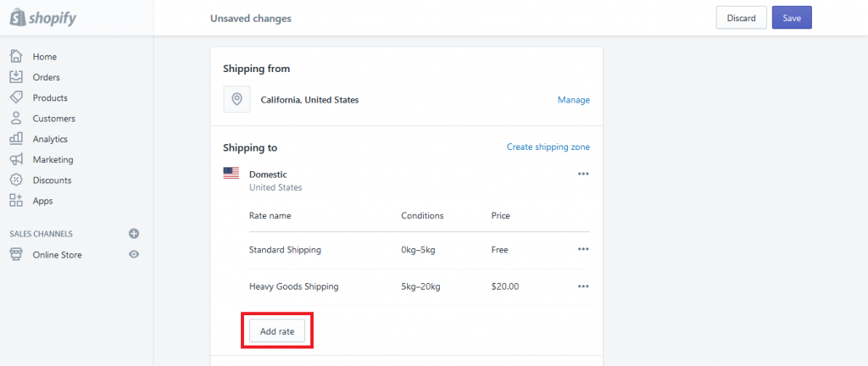Click the Shopify logo

pyautogui.click(x=43, y=19)
